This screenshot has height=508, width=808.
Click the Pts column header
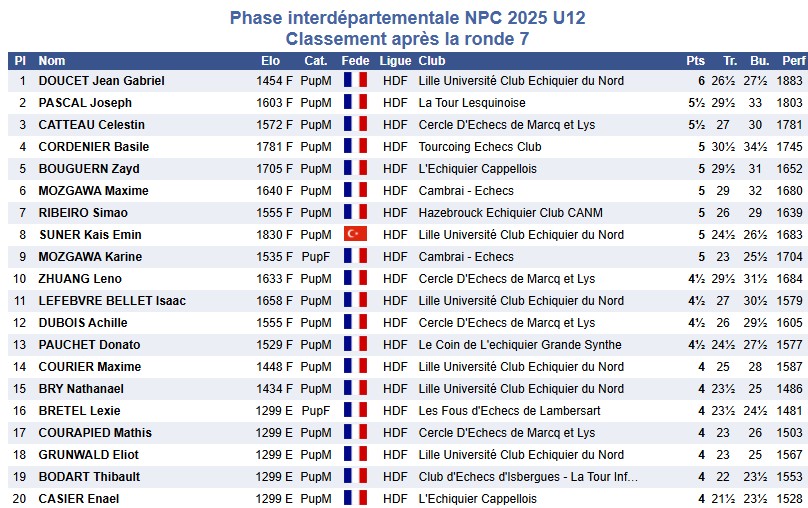tap(696, 60)
